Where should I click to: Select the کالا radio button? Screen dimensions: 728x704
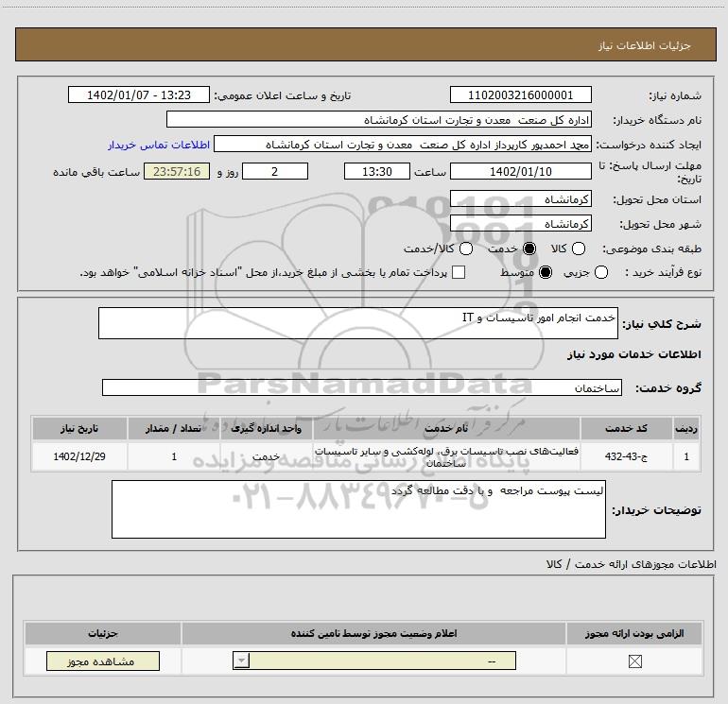tap(578, 249)
